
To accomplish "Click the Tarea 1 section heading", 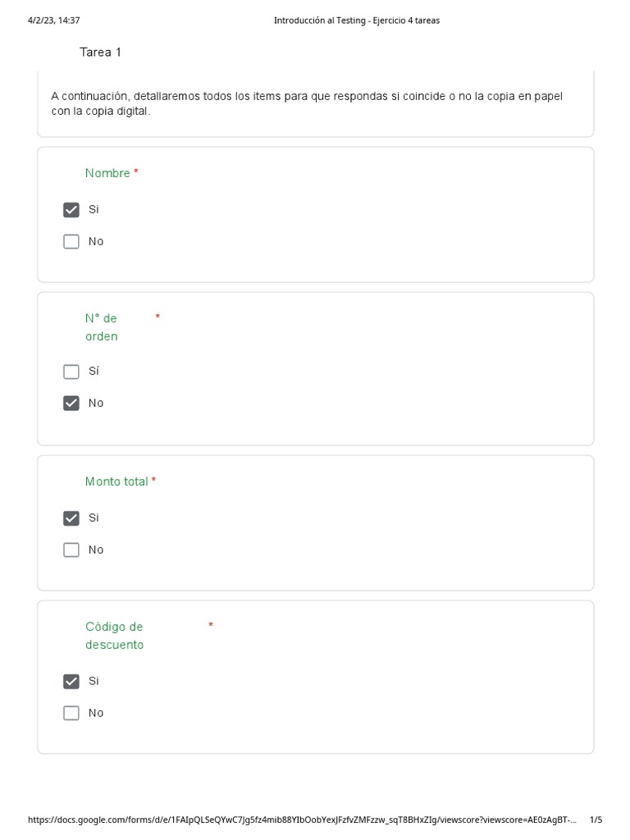I will pos(100,52).
